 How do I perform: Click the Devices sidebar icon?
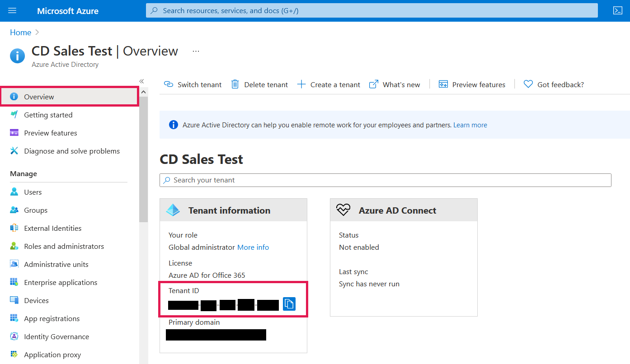point(14,300)
